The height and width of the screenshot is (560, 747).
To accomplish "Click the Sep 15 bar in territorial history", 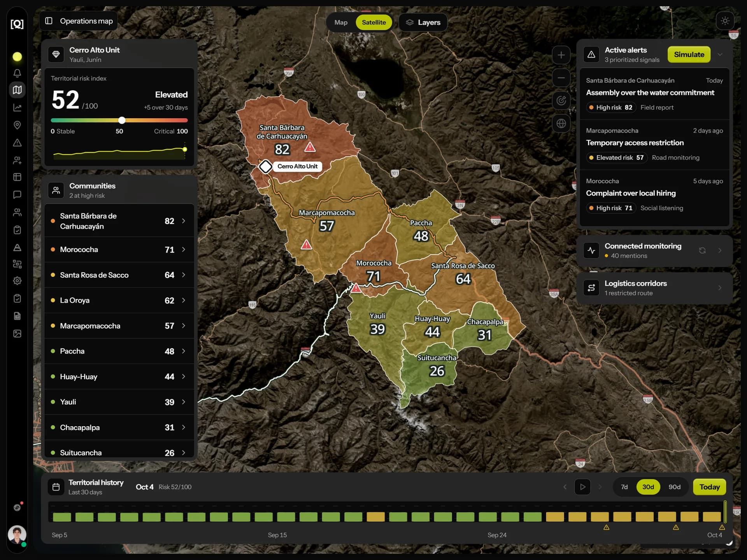I will (x=286, y=517).
